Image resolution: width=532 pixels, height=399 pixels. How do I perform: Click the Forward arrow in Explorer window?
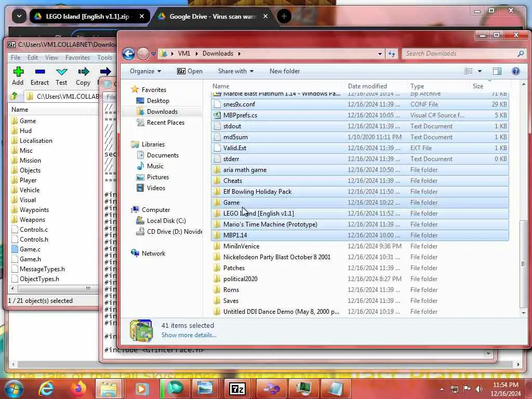143,54
